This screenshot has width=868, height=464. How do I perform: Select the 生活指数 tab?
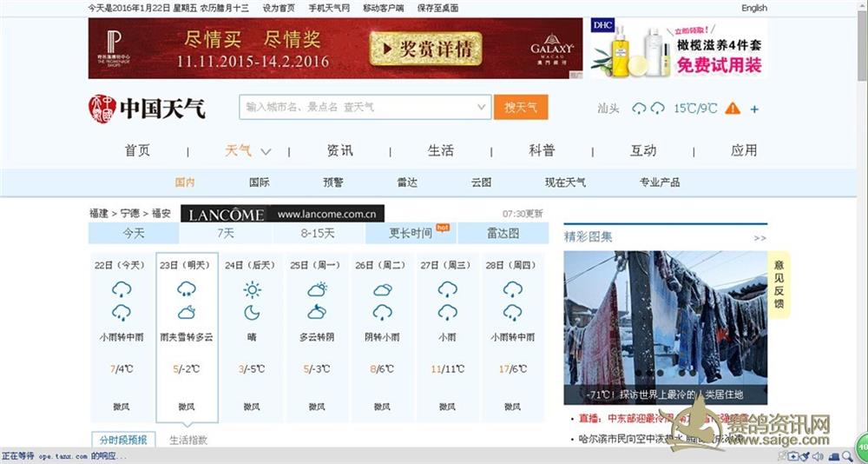(188, 440)
